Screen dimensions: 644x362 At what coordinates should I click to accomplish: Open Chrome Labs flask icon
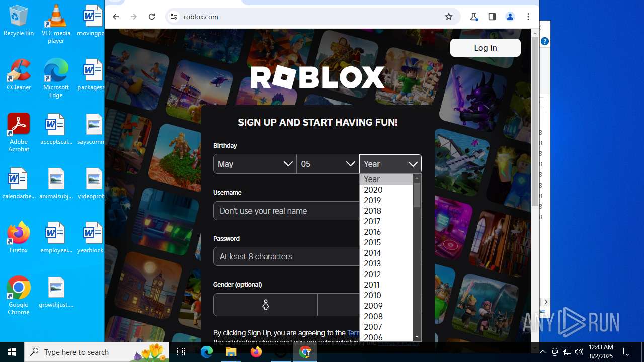coord(474,17)
